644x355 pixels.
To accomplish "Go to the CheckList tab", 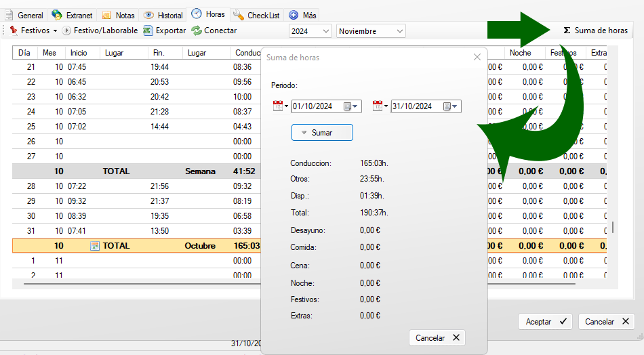I will click(x=257, y=15).
